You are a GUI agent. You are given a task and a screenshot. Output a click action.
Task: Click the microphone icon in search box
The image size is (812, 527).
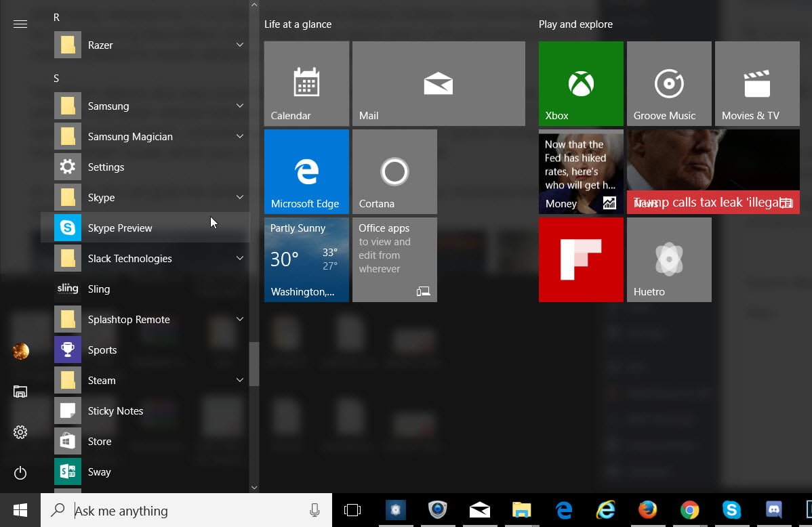[314, 511]
